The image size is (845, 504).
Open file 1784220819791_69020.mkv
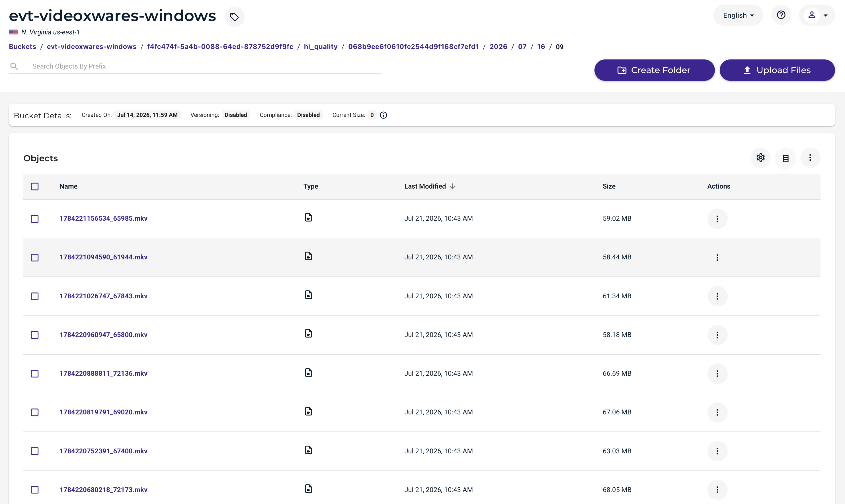coord(103,412)
